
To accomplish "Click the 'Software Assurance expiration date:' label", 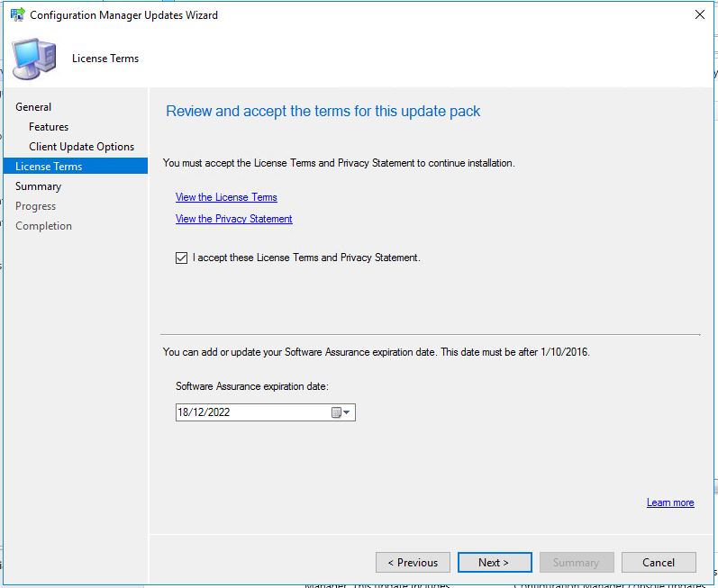I will pyautogui.click(x=252, y=386).
